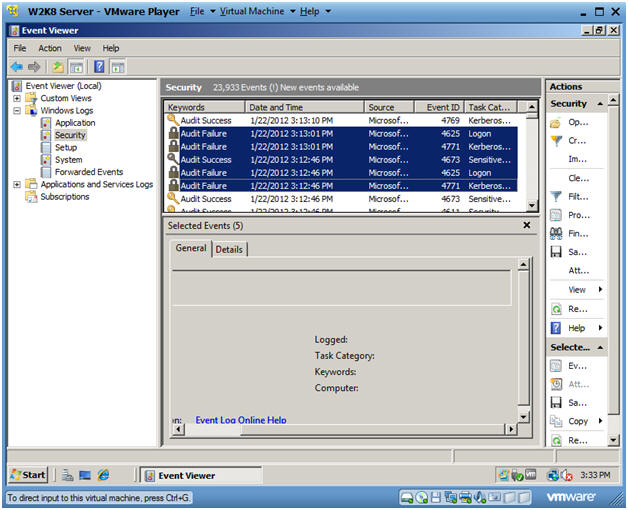Click Server Manager quick launch icon

67,476
